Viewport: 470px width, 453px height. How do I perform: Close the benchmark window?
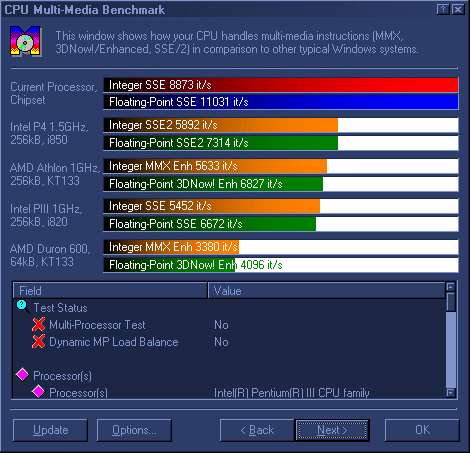coord(458,9)
